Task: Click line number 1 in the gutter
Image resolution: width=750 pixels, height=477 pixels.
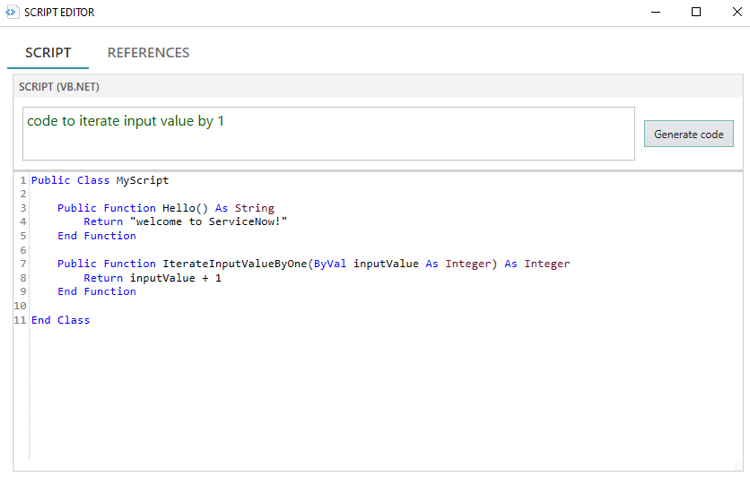Action: click(23, 180)
